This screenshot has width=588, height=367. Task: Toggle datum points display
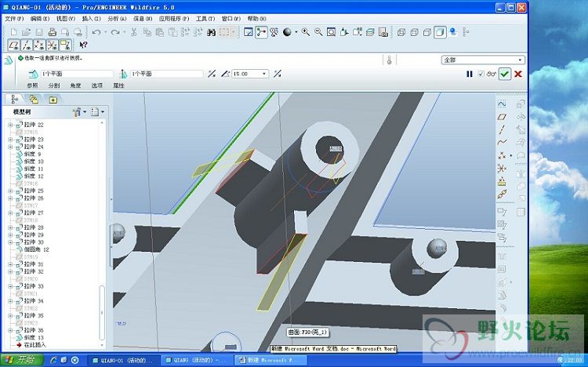[x=39, y=45]
